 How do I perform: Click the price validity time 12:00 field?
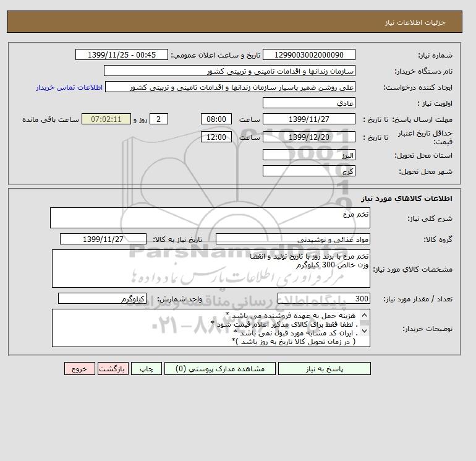pyautogui.click(x=216, y=137)
